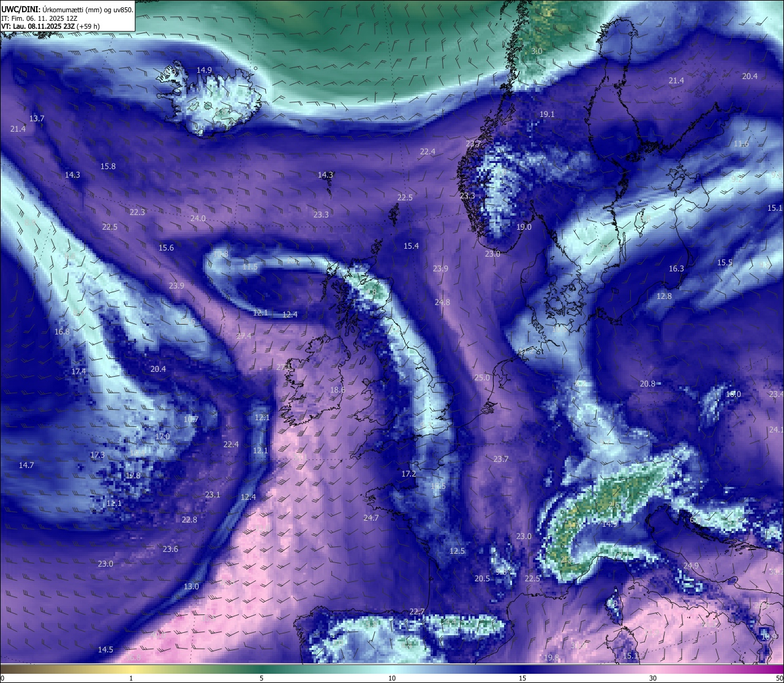The height and width of the screenshot is (683, 784).
Task: Click the 17.2 value label
Action: (x=409, y=475)
